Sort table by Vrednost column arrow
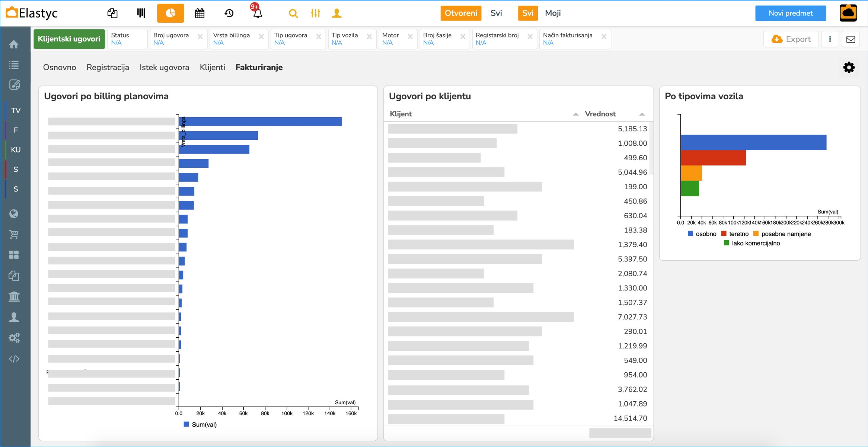Viewport: 868px width, 447px height. tap(642, 114)
